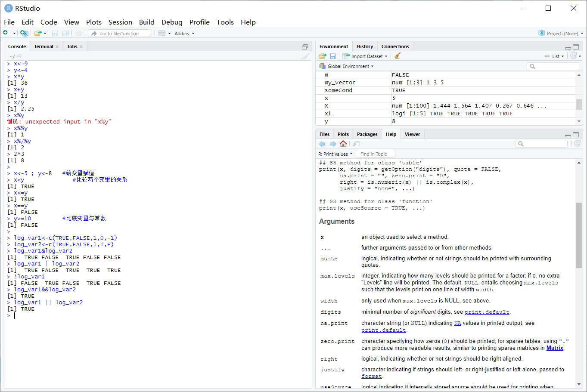
Task: Open the Files tab
Action: tap(324, 134)
